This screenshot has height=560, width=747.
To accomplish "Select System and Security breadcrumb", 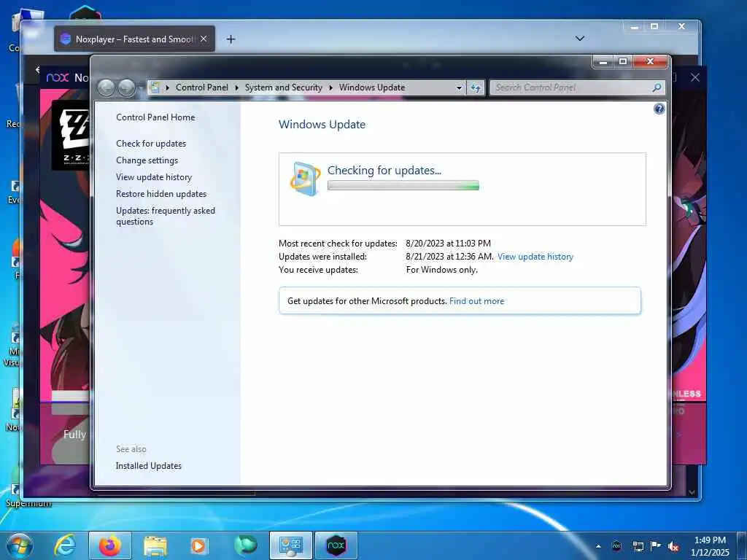I will pos(284,87).
